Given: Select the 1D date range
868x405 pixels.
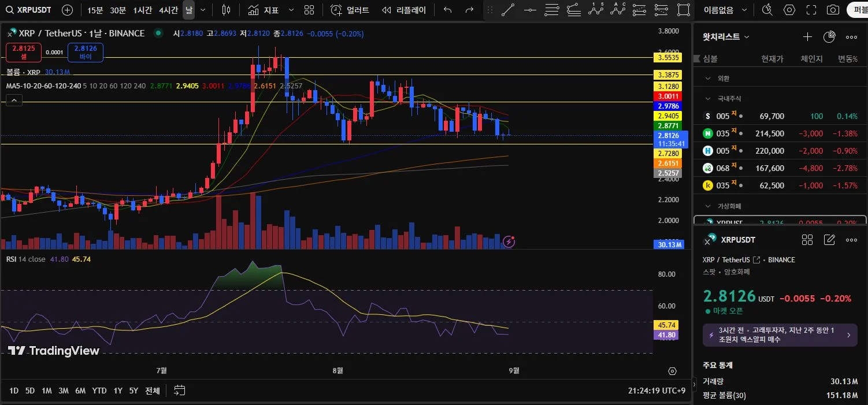Looking at the screenshot, I should [14, 391].
